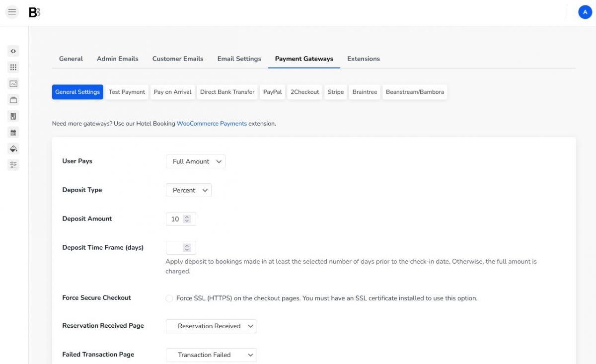
Task: Switch to the Customer Emails tab
Action: (x=178, y=59)
